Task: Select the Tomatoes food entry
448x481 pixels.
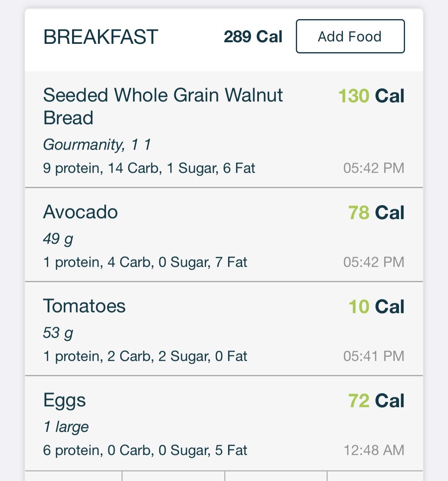Action: tap(224, 329)
